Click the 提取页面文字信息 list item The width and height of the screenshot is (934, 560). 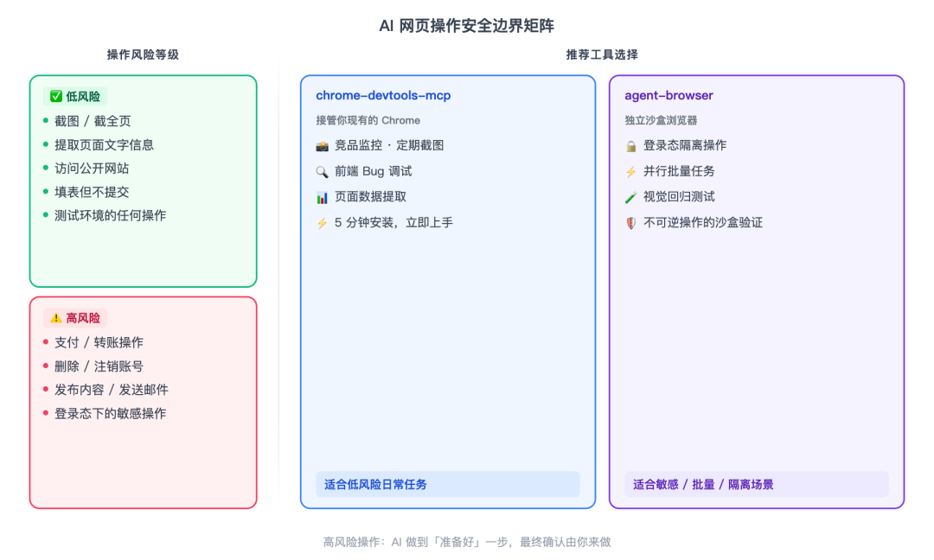tap(105, 144)
